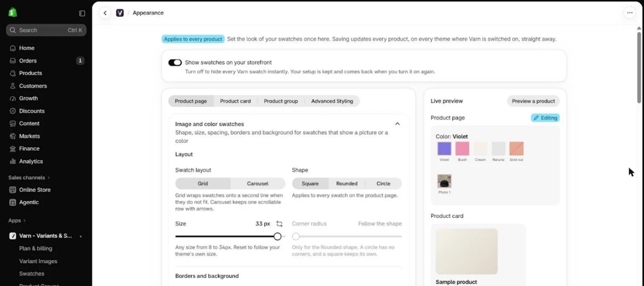This screenshot has width=644, height=286.
Task: Click the Editing badge in live preview
Action: coord(545,118)
